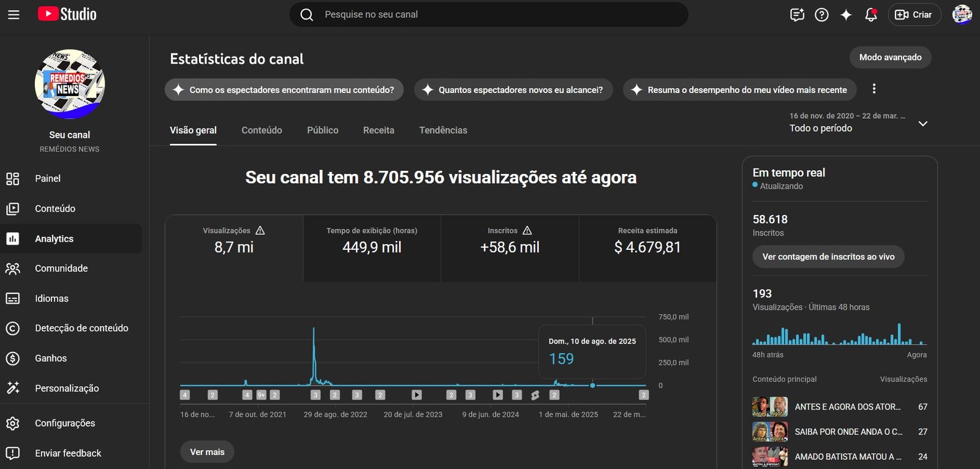Switch to the Conteúdo tab in channel statistics
Screen dimensions: 980x469
(262, 130)
